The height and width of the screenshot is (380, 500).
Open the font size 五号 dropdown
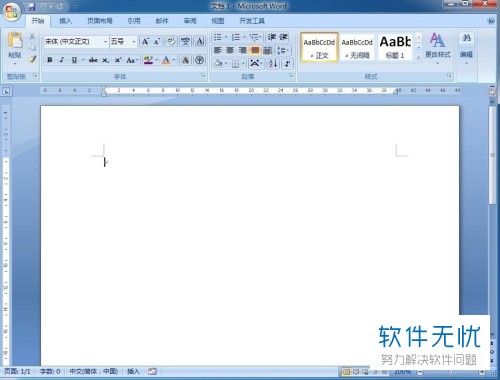pos(134,42)
